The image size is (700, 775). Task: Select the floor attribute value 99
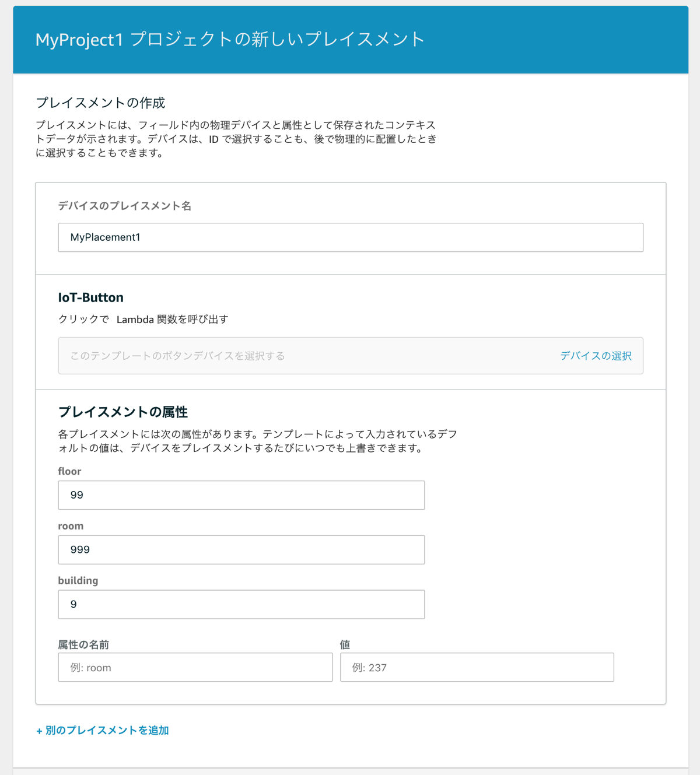(240, 495)
